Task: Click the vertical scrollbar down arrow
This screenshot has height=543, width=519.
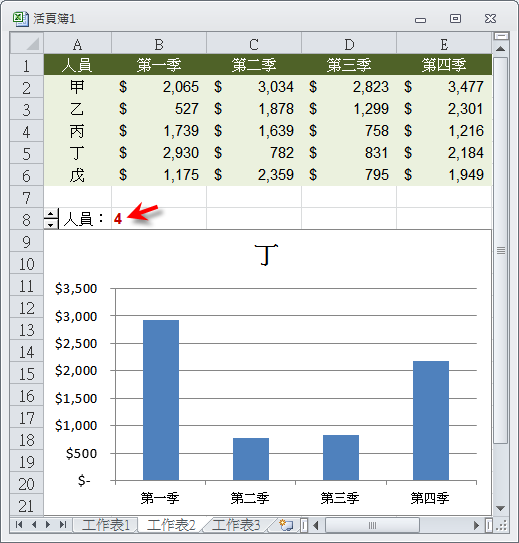Action: point(501,508)
